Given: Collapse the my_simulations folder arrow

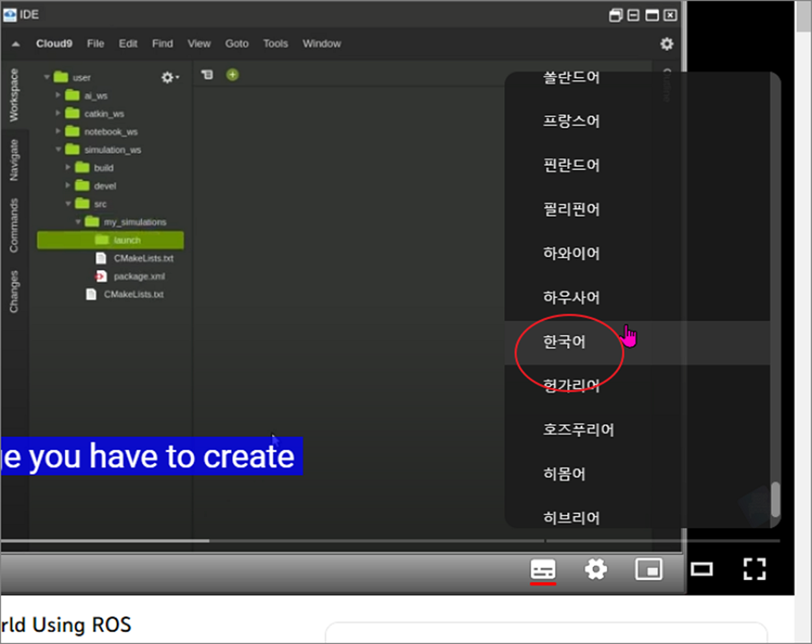Looking at the screenshot, I should [78, 222].
